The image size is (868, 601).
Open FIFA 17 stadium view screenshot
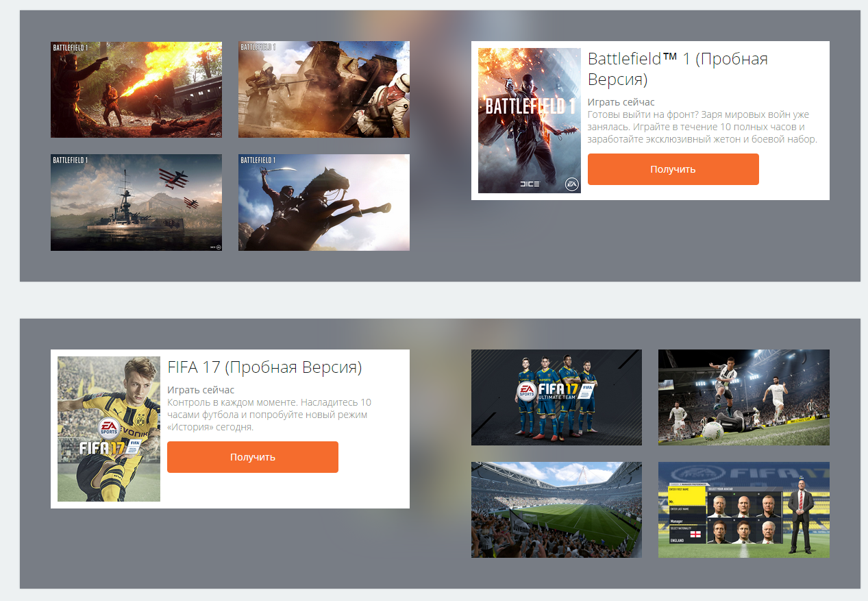556,510
